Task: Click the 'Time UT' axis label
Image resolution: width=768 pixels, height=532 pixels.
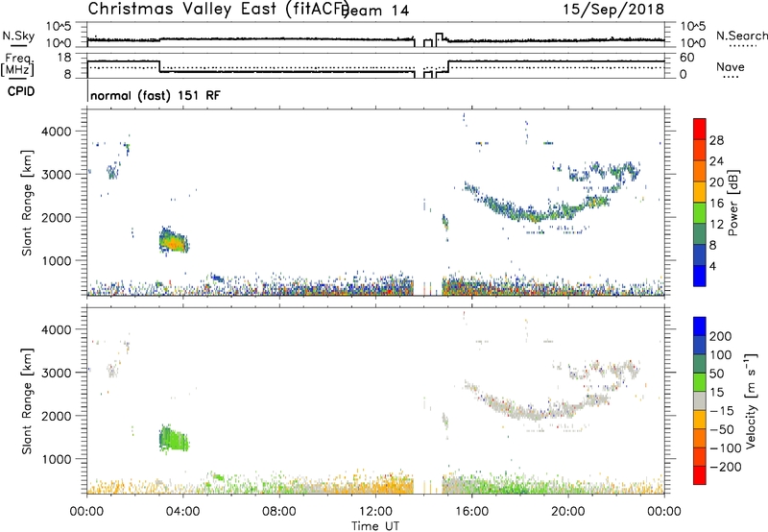Action: [x=375, y=526]
